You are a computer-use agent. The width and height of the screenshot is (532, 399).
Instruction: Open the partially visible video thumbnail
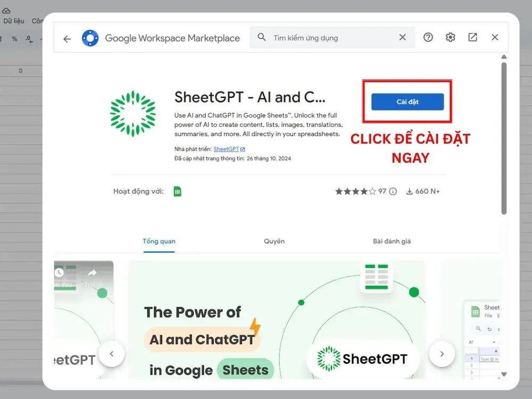click(84, 320)
